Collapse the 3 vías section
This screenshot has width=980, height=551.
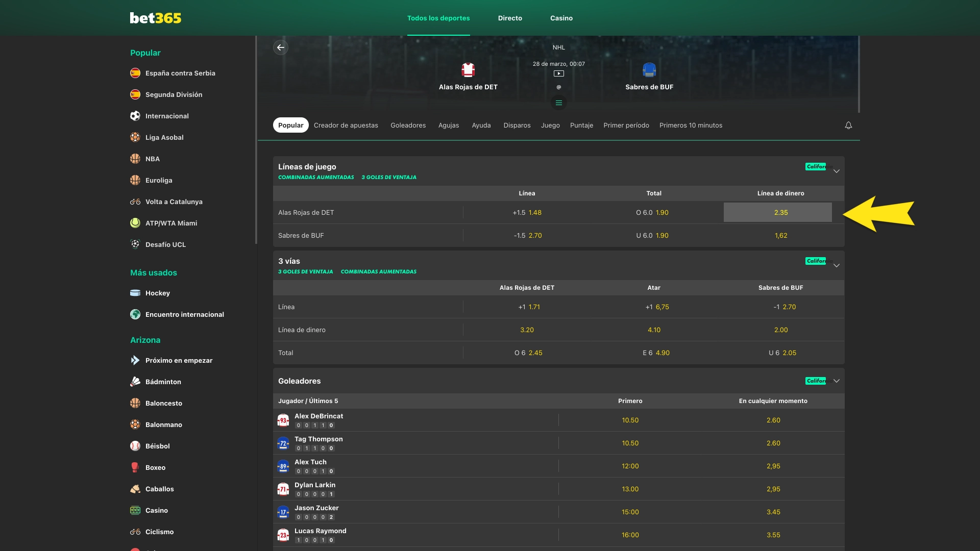(837, 265)
